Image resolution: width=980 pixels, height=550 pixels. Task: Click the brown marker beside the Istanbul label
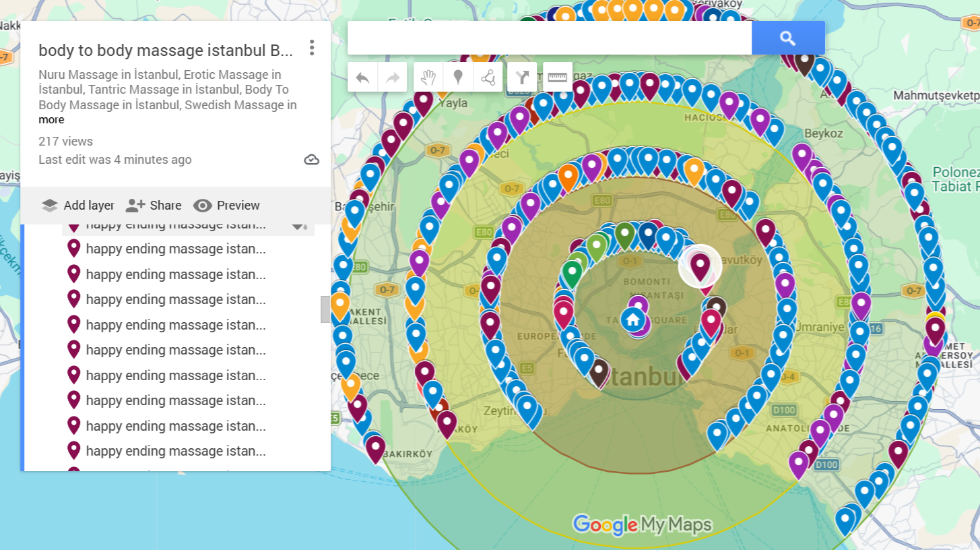599,373
